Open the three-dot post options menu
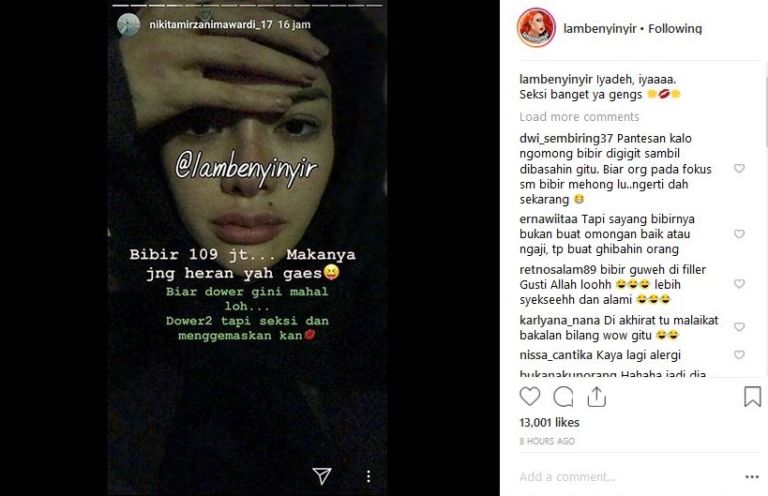The width and height of the screenshot is (768, 496). [x=752, y=477]
